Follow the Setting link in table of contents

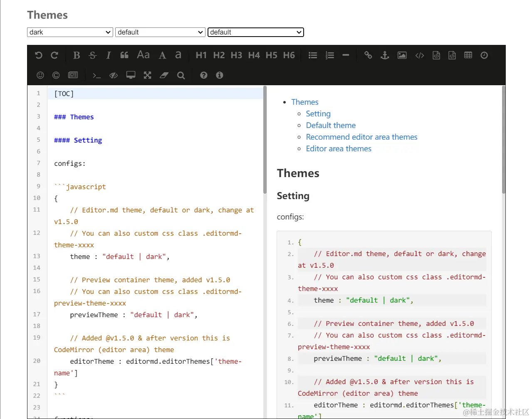(318, 114)
